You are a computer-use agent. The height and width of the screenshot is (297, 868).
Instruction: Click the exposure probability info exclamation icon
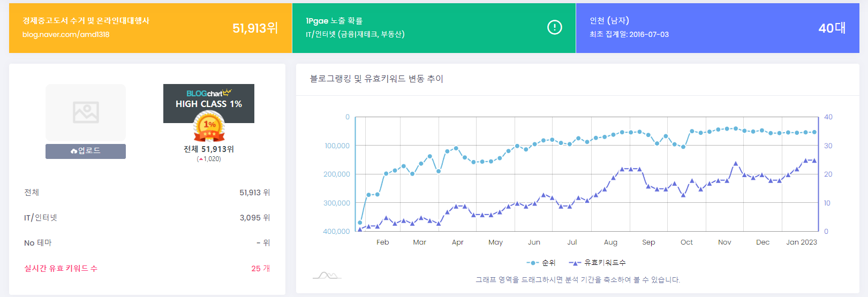(555, 27)
